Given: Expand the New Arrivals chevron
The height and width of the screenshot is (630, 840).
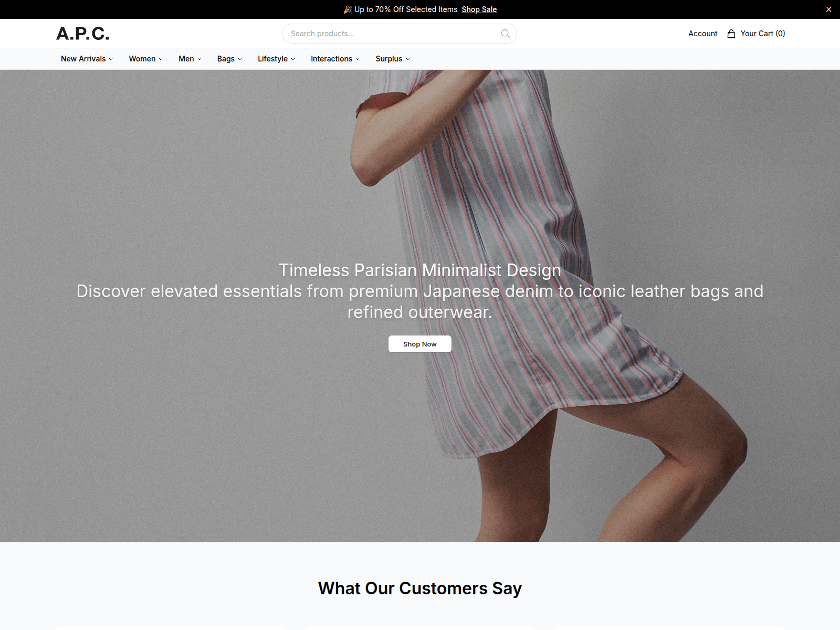Looking at the screenshot, I should [111, 59].
